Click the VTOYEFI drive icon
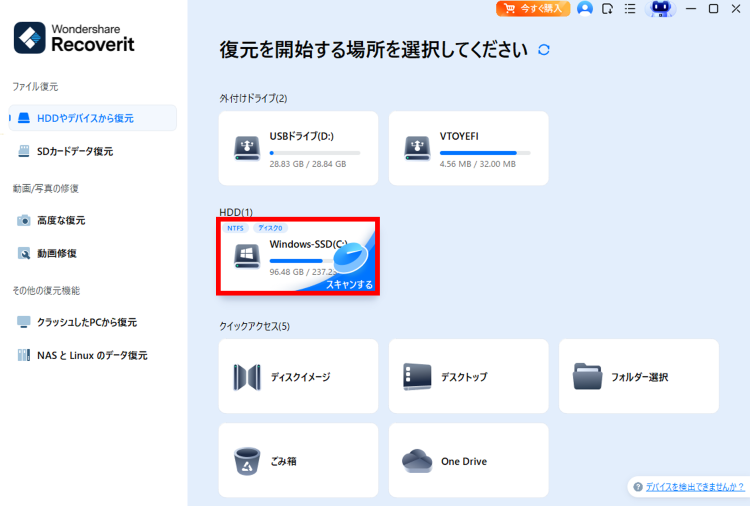This screenshot has width=750, height=506. point(417,148)
